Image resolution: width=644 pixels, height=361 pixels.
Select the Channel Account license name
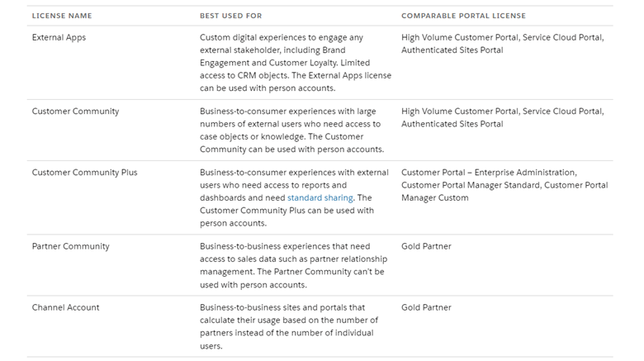point(66,307)
